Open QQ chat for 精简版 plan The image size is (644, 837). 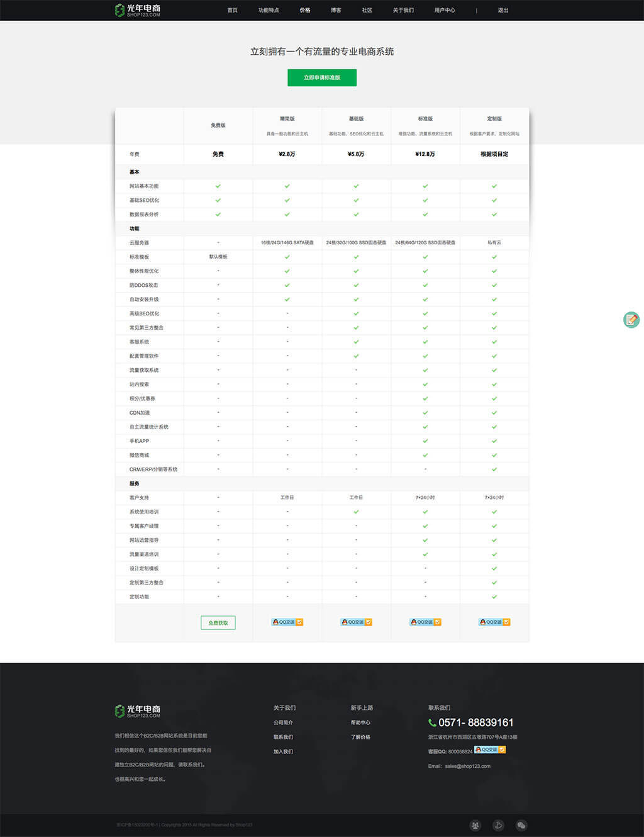pyautogui.click(x=287, y=622)
